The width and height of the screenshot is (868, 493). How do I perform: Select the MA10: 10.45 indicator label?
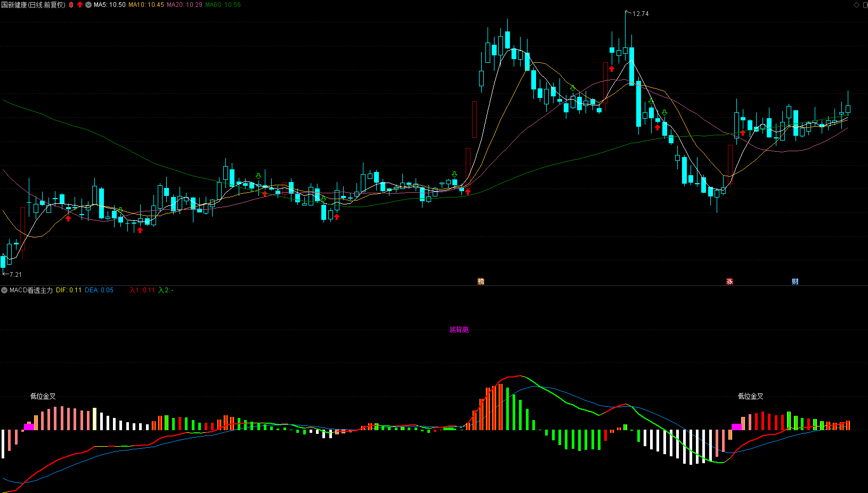click(146, 5)
